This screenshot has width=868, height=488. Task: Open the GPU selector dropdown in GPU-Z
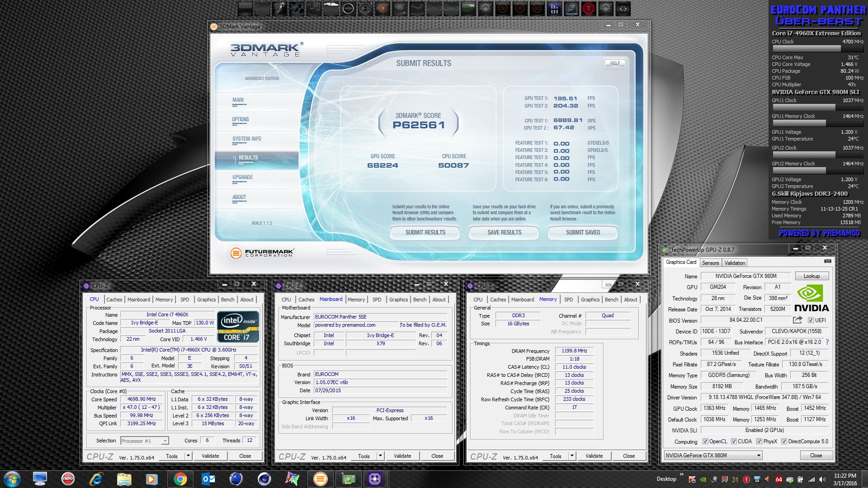point(713,455)
